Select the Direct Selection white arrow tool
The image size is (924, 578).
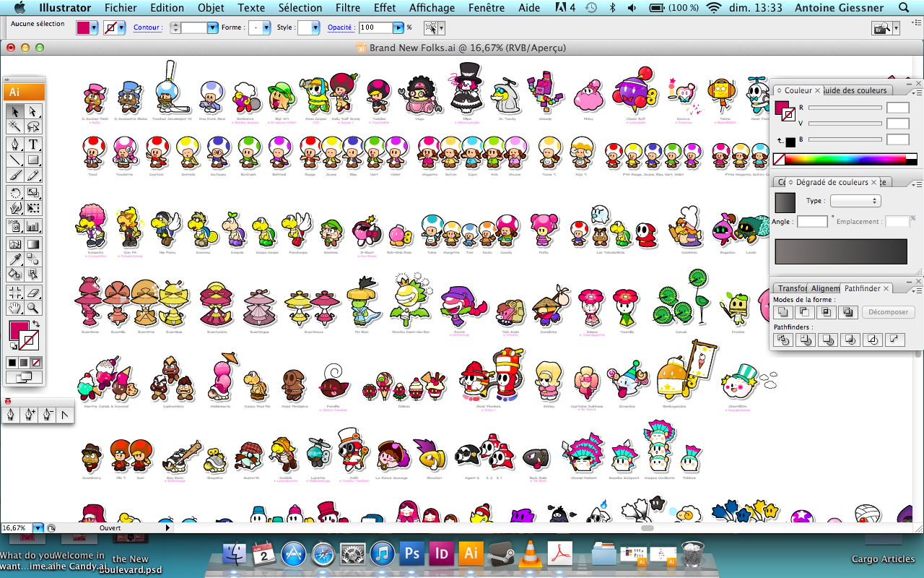click(x=33, y=111)
